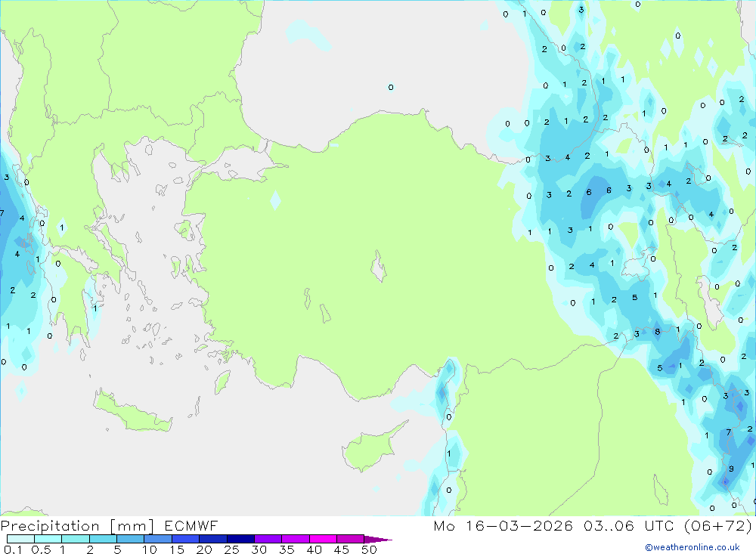Click the 25–30 mm legend swatch
This screenshot has width=756, height=554.
[240, 539]
